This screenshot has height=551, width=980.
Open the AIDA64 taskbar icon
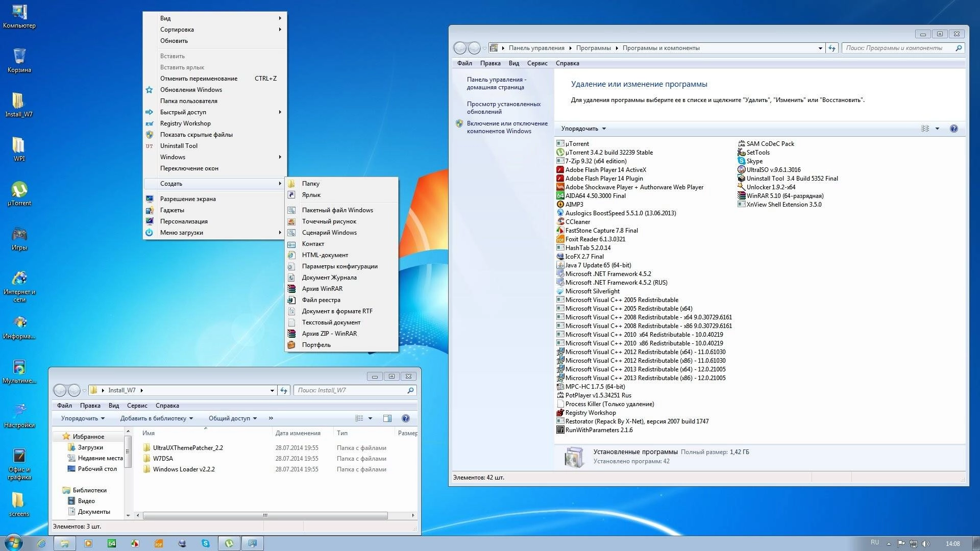[x=112, y=543]
